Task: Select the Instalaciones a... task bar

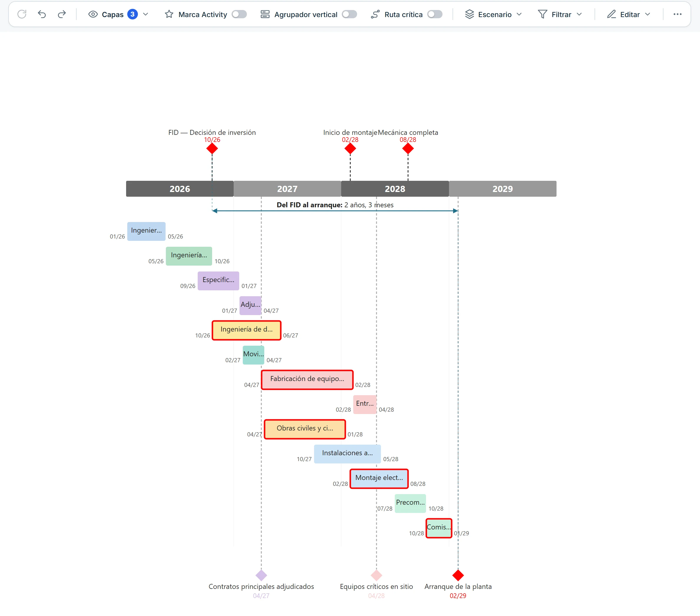Action: click(347, 454)
